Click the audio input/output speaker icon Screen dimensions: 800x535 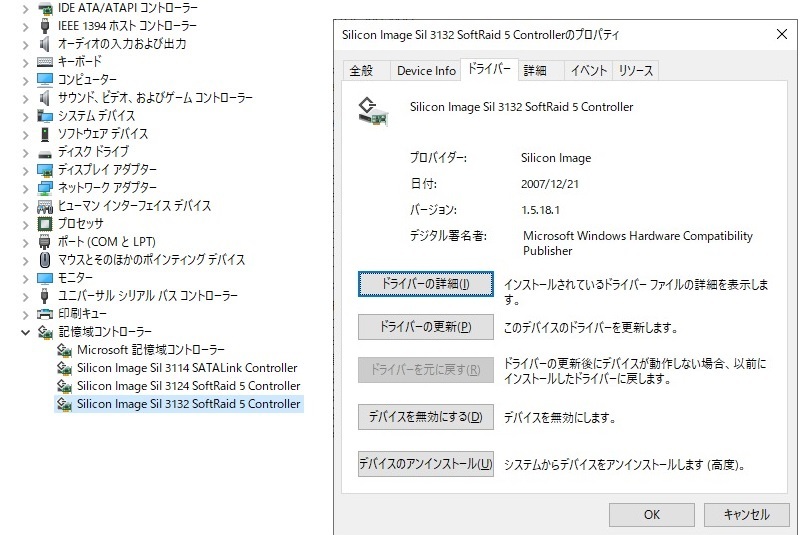(x=45, y=44)
